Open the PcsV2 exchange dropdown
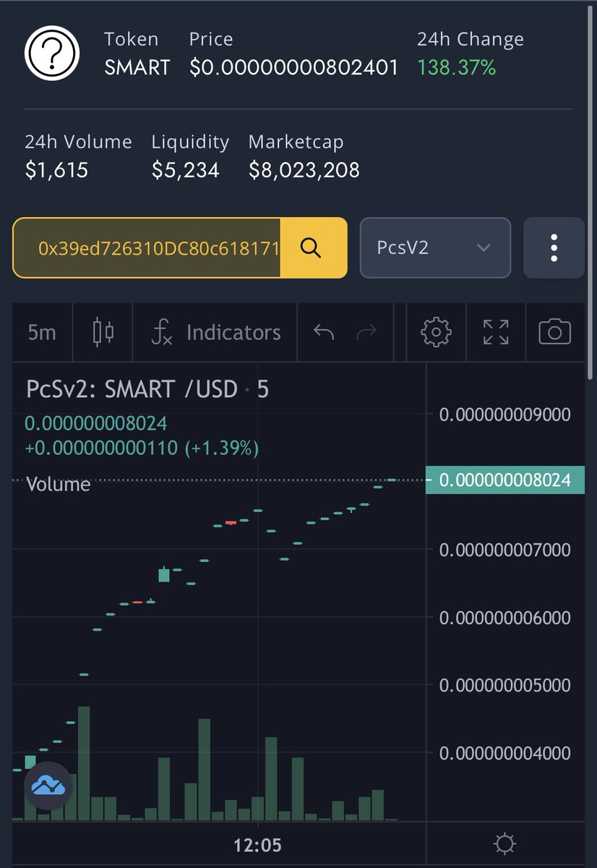The height and width of the screenshot is (868, 597). pyautogui.click(x=435, y=248)
